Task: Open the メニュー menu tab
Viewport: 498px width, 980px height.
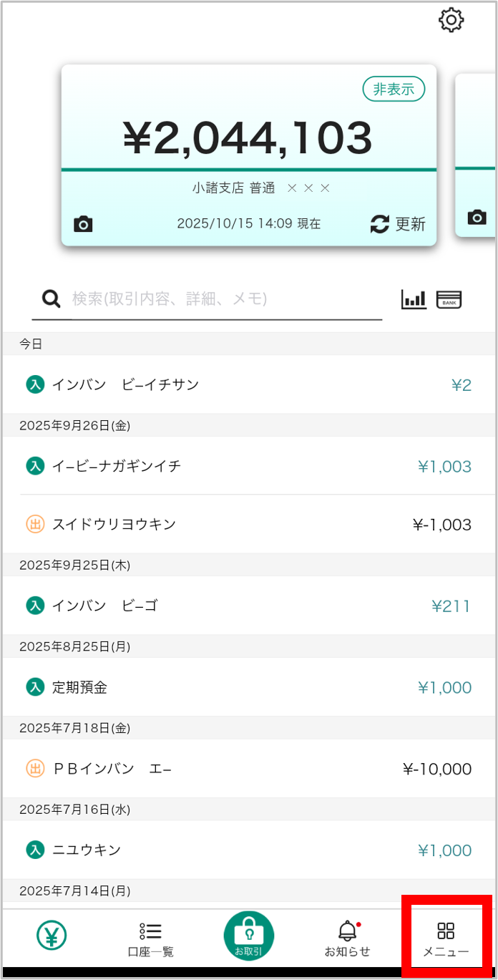Action: pyautogui.click(x=446, y=938)
